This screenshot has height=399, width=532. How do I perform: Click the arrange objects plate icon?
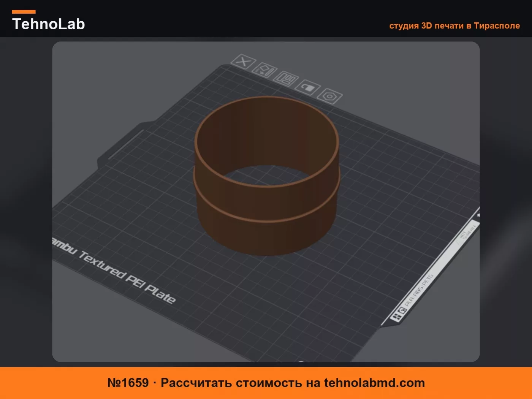pos(287,79)
